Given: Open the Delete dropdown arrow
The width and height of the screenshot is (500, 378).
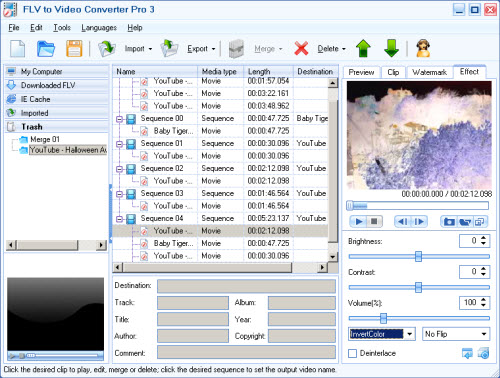Looking at the screenshot, I should (x=344, y=49).
